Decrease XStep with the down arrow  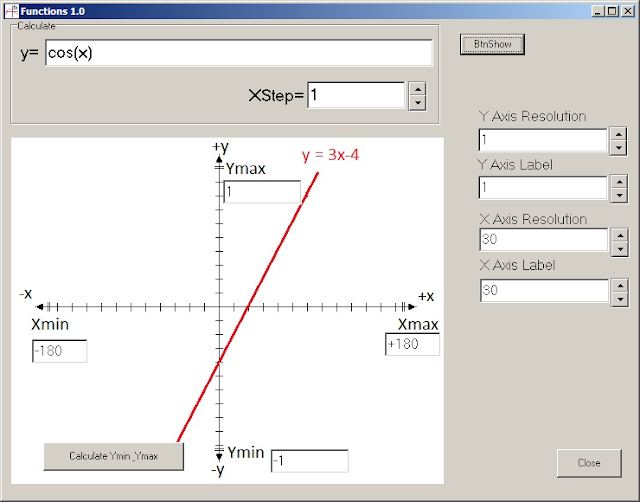click(417, 103)
